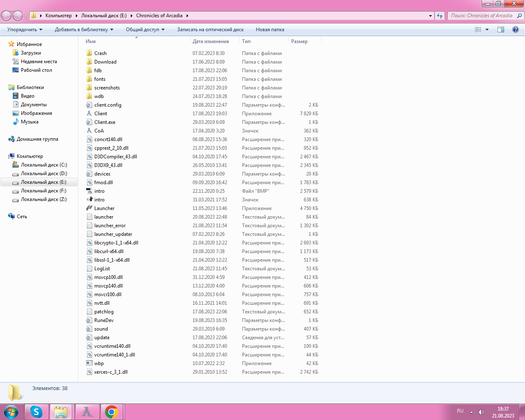Click the help question mark icon
The image size is (525, 420).
[x=516, y=30]
